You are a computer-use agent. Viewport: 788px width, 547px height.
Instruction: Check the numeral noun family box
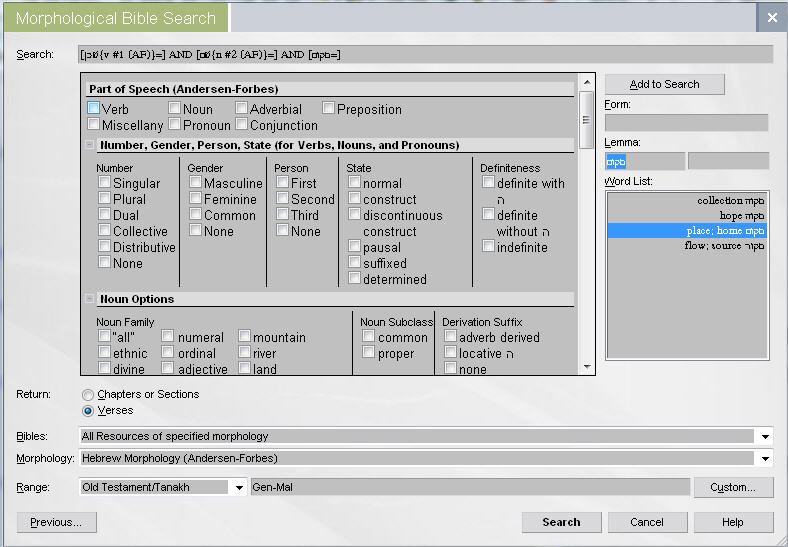(x=167, y=336)
